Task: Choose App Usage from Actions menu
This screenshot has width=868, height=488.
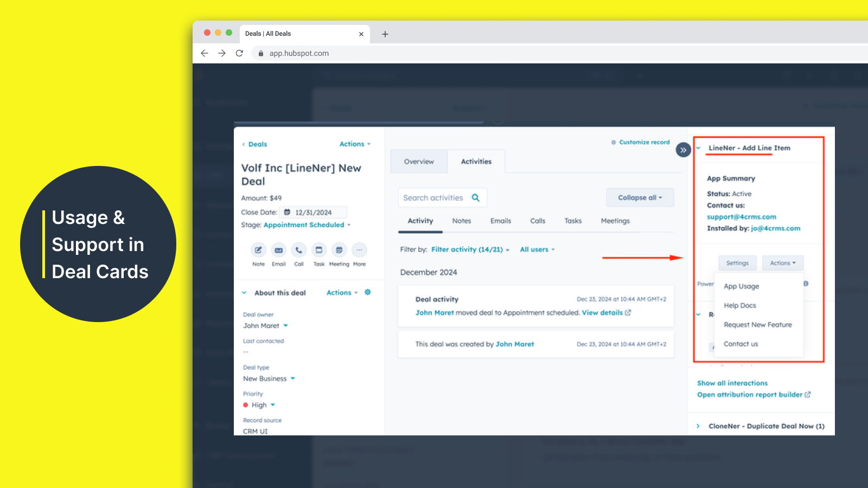Action: pyautogui.click(x=741, y=286)
